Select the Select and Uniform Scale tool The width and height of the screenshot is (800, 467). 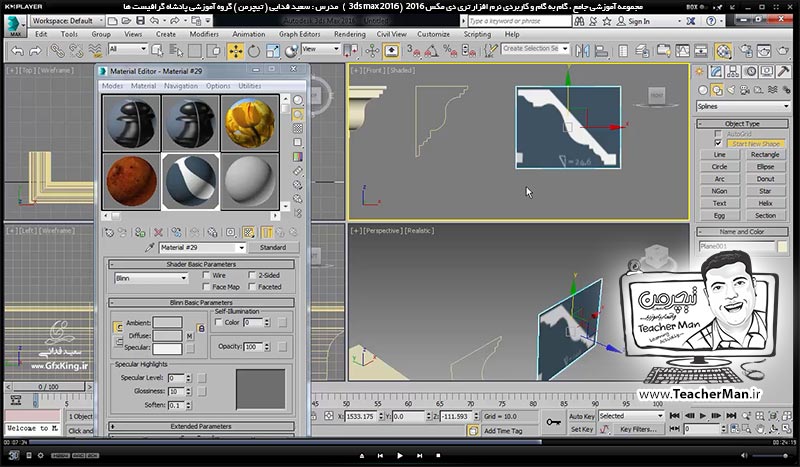pyautogui.click(x=272, y=51)
